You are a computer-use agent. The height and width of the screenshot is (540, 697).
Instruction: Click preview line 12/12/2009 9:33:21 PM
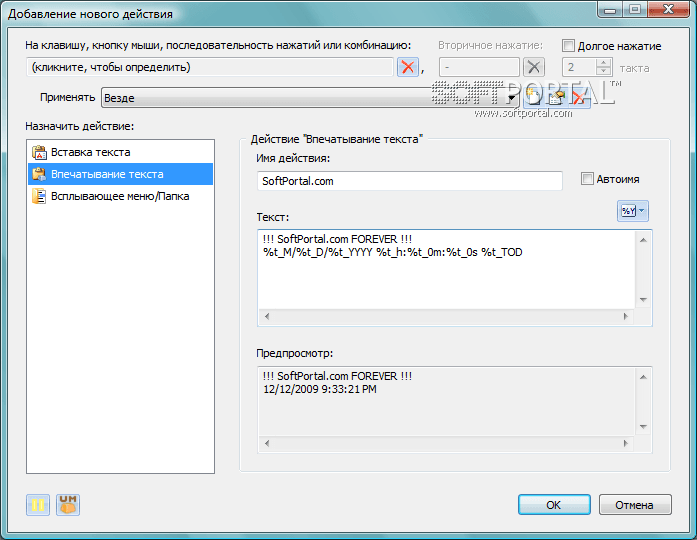pos(320,389)
